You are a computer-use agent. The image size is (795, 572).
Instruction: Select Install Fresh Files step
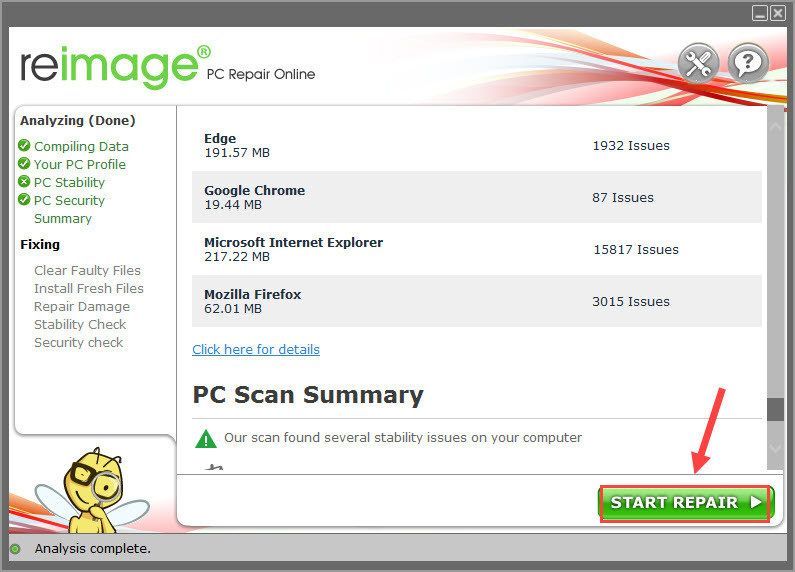[89, 288]
